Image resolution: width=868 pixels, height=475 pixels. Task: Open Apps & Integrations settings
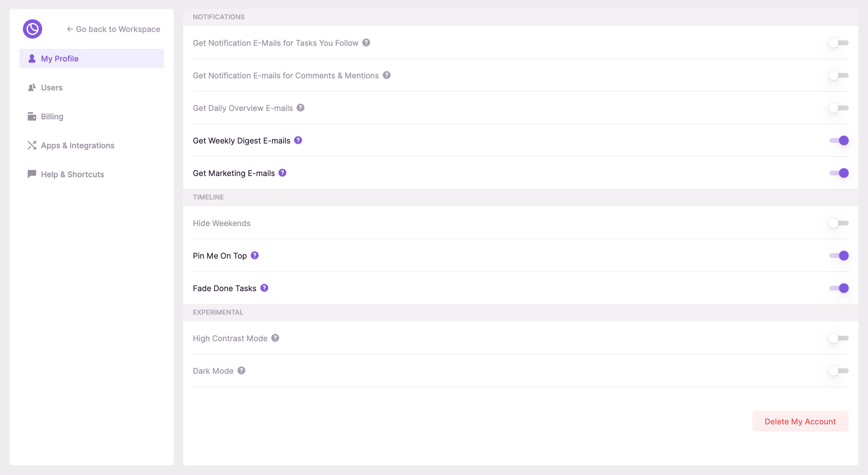coord(77,146)
